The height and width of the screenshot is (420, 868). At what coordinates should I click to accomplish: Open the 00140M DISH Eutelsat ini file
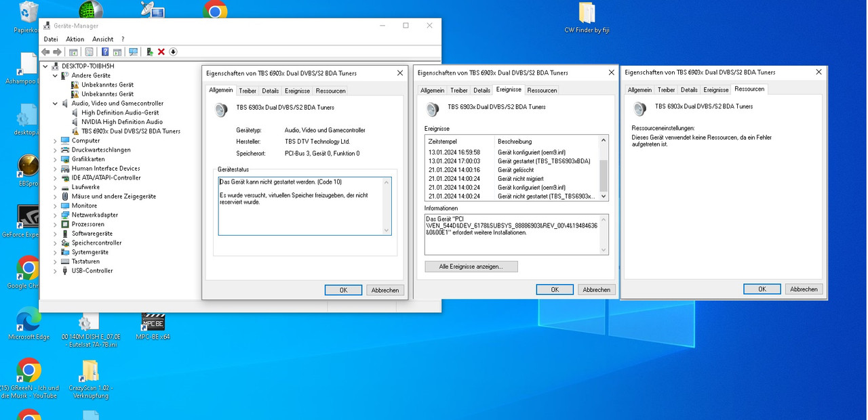pos(90,331)
